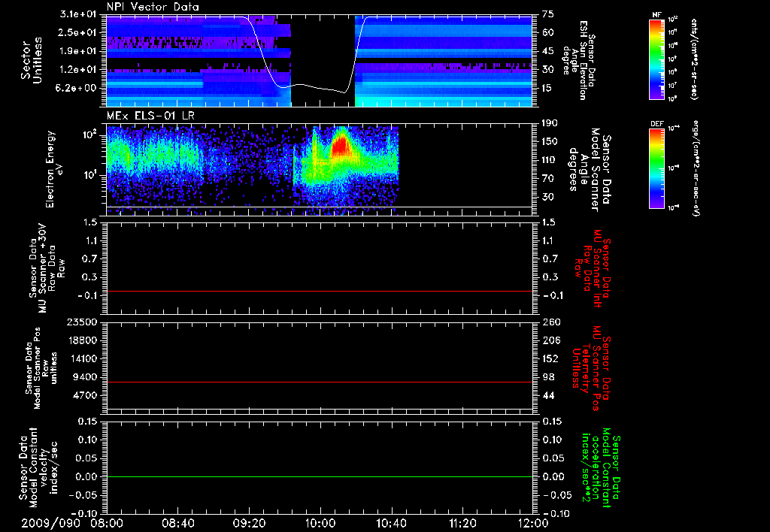Click the time tick label "10:40"
Screen dimensions: 770x532
(391, 523)
